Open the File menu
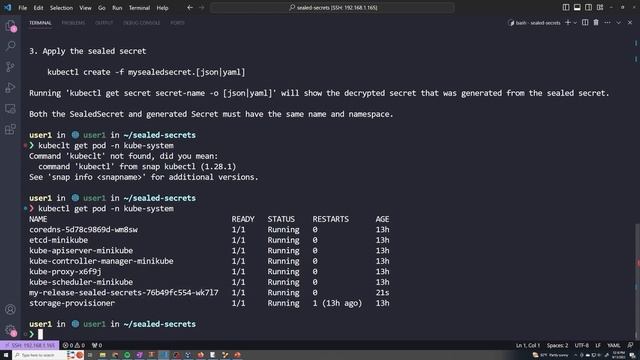 tap(22, 8)
